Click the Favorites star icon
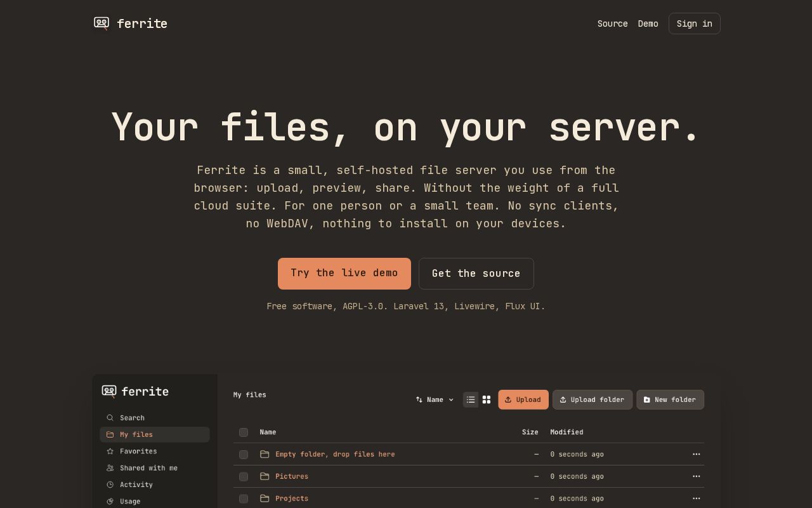The height and width of the screenshot is (508, 812). [110, 451]
